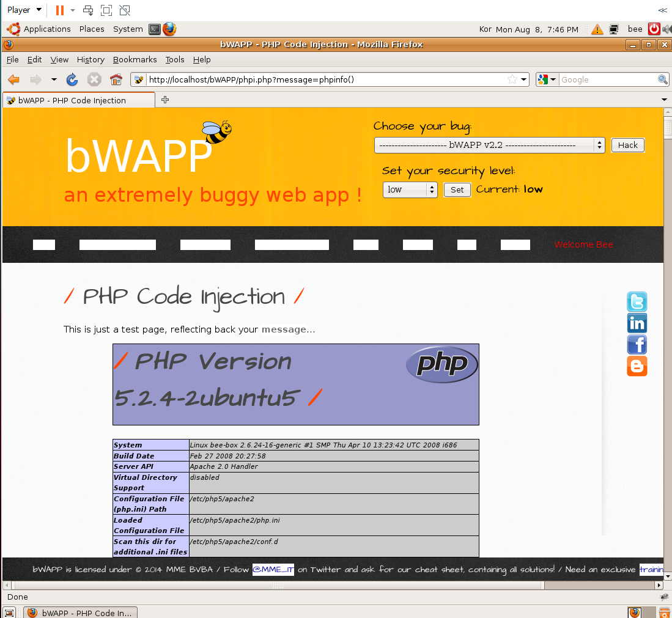Click the Forward arrow in Firefox toolbar
Screen dimensions: 672x618
[x=35, y=79]
